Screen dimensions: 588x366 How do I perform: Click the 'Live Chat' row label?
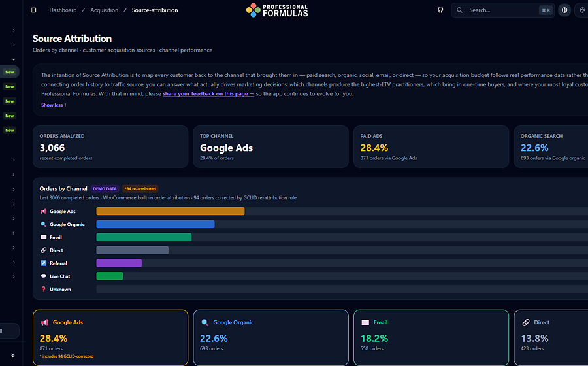click(x=59, y=276)
